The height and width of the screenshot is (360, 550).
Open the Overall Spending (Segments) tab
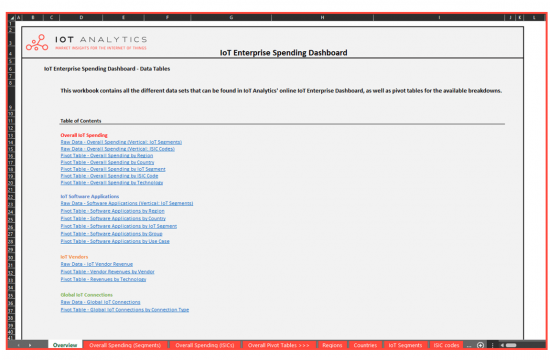(x=125, y=345)
